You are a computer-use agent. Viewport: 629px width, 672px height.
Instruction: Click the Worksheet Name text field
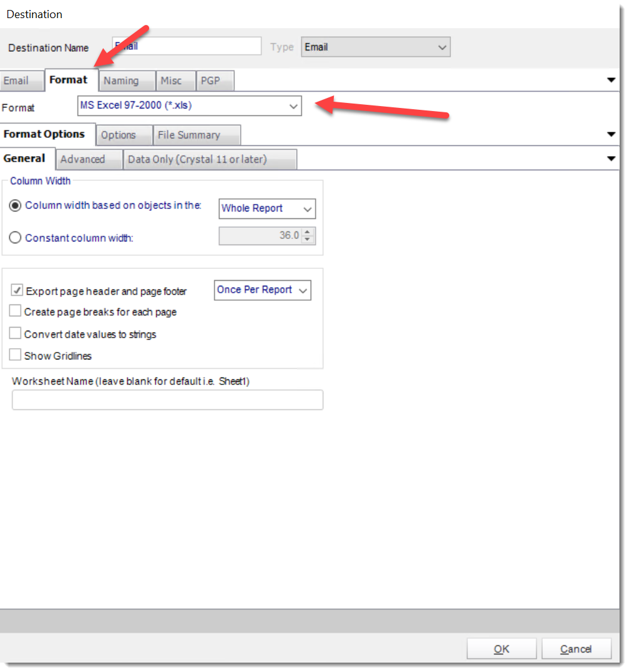(x=167, y=400)
